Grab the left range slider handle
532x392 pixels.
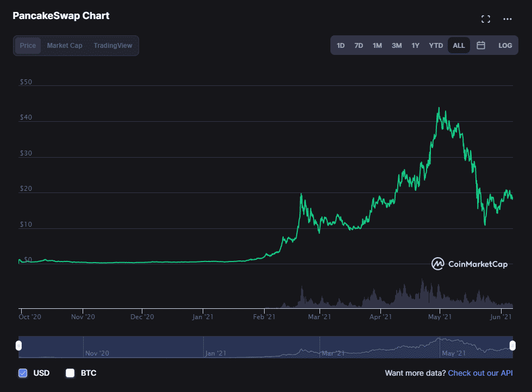pyautogui.click(x=19, y=346)
